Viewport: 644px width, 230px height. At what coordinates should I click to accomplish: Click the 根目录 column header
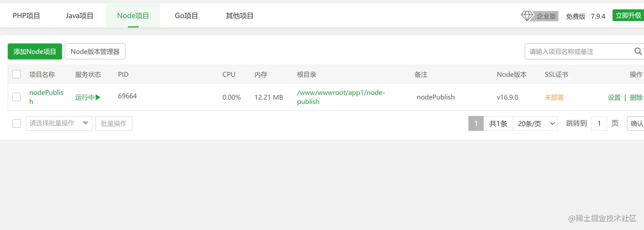click(x=307, y=75)
